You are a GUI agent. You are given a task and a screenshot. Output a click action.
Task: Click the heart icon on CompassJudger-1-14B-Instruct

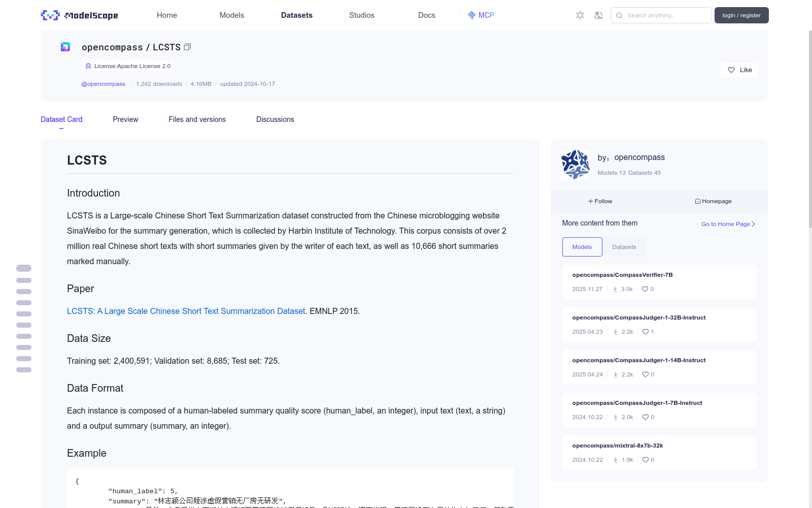pyautogui.click(x=646, y=374)
